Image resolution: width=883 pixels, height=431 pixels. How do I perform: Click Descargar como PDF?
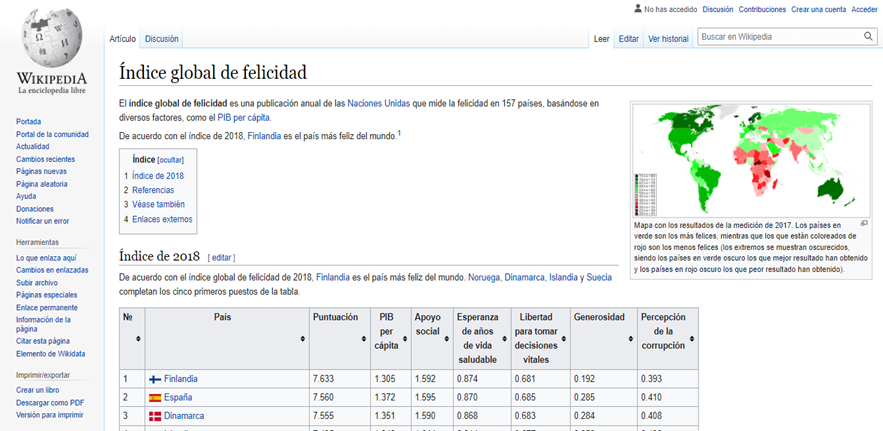(x=50, y=403)
